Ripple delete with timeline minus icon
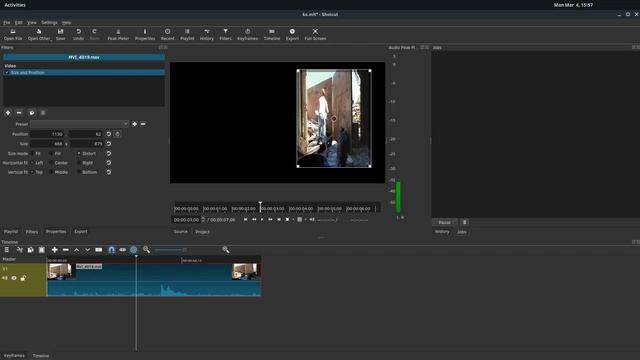Viewport: 640px width, 360px height. tap(65, 250)
